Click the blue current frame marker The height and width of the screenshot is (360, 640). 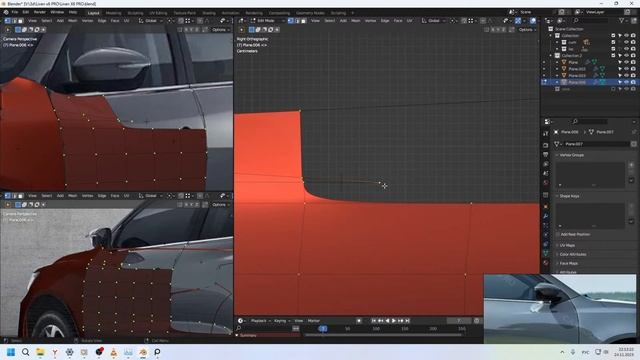coord(322,329)
